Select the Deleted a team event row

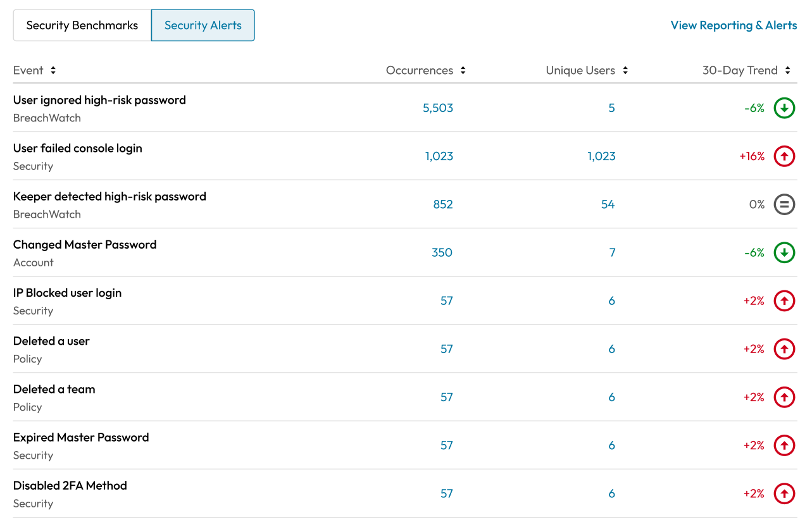tap(54, 390)
